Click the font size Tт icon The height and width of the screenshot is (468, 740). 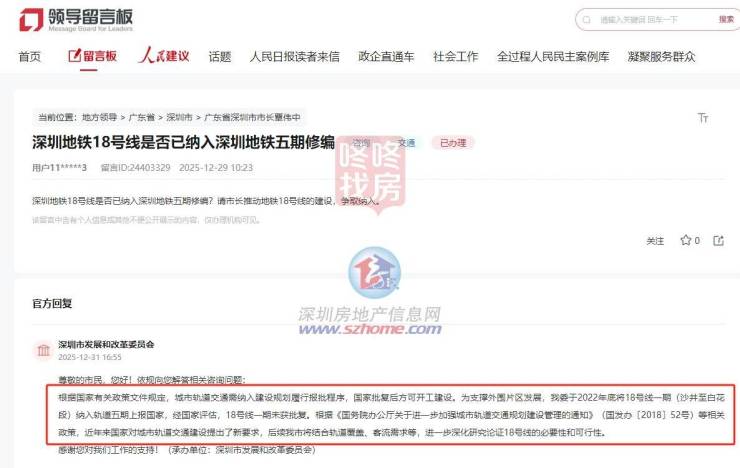(x=703, y=117)
